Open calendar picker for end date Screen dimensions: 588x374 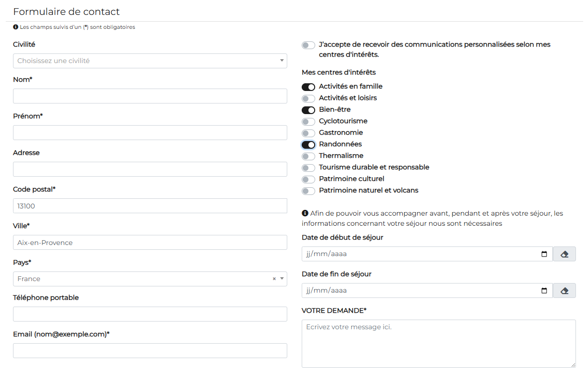(544, 291)
